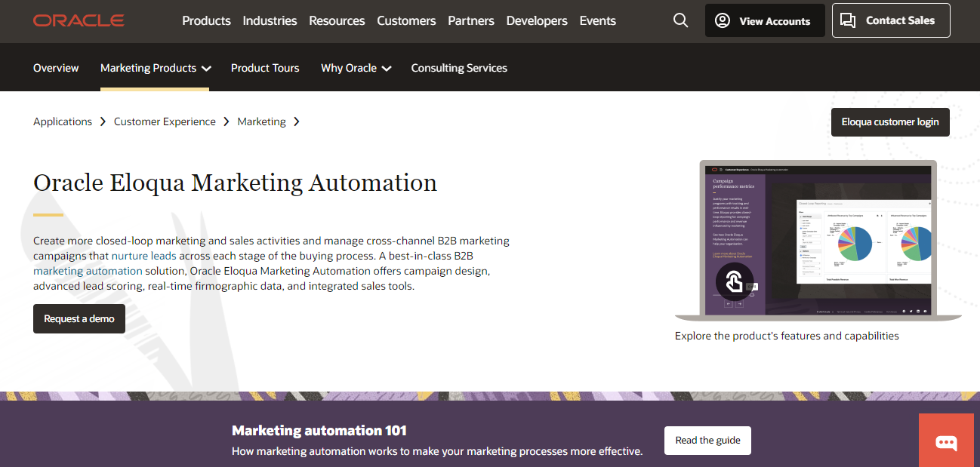This screenshot has width=980, height=467.
Task: Click the Customer Experience breadcrumb link
Action: (165, 121)
